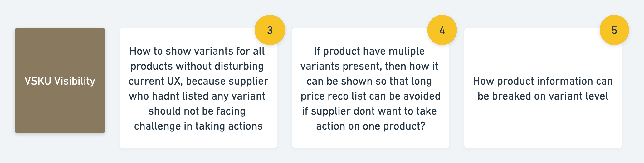Click the 'current UX, because supplier' line
This screenshot has width=644, height=163.
click(x=198, y=81)
